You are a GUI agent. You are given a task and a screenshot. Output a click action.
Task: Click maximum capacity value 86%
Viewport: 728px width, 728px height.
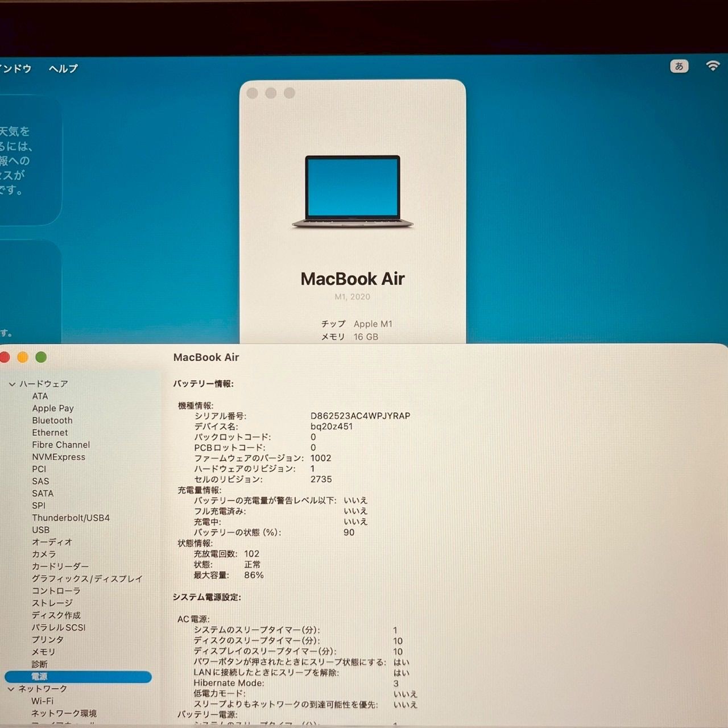pos(254,575)
